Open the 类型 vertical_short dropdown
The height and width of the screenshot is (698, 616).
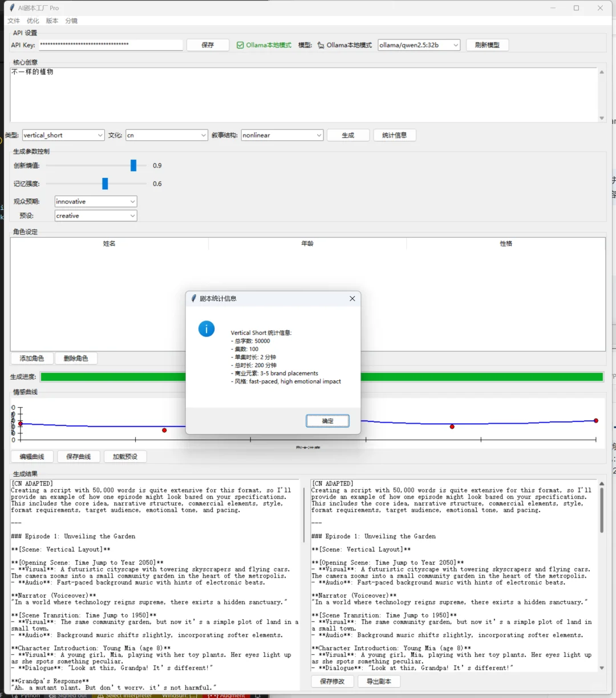(x=63, y=135)
